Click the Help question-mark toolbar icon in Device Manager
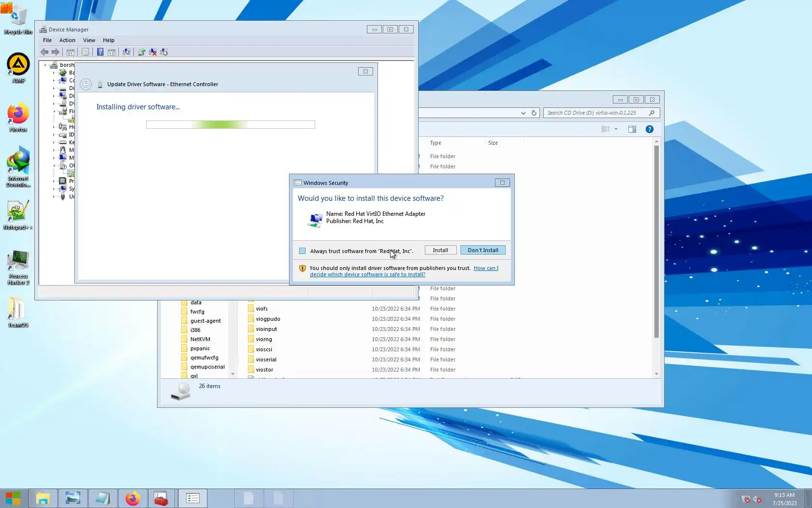Screen dimensions: 812x508 (100, 52)
